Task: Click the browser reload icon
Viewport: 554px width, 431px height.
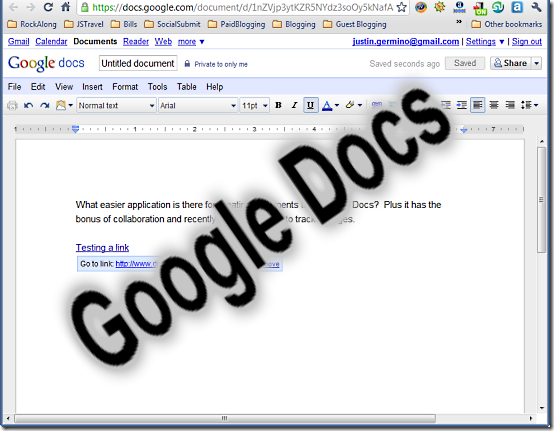Action: (x=48, y=7)
